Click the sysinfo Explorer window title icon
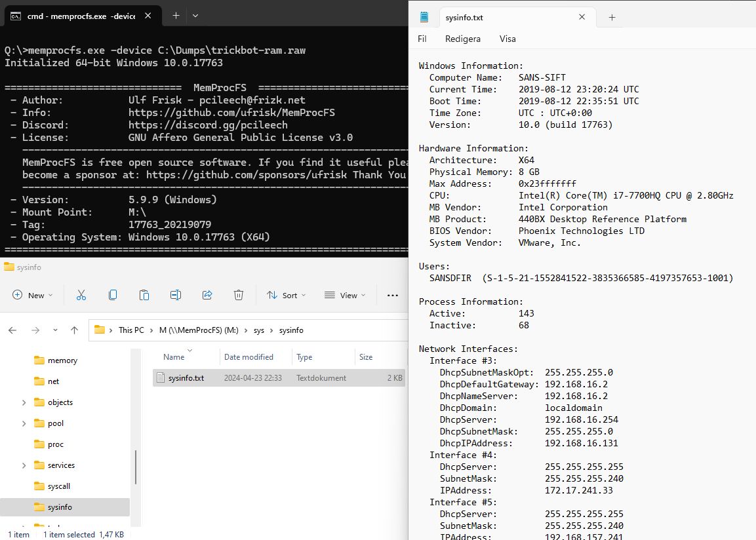Screen dimensions: 756x540 click(x=9, y=267)
